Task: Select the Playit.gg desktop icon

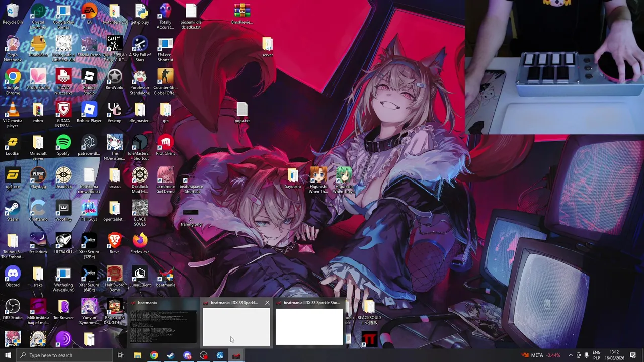Action: (38, 178)
